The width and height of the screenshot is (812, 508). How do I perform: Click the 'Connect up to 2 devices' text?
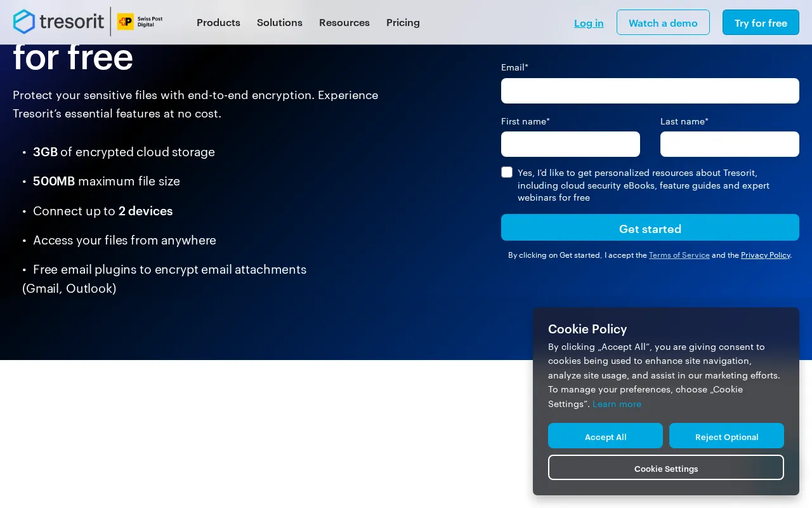[103, 211]
